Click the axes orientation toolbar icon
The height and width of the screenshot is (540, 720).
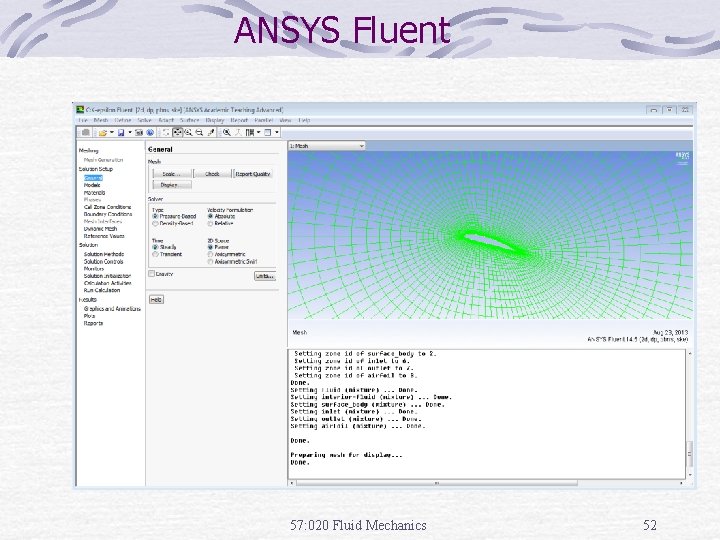[238, 133]
